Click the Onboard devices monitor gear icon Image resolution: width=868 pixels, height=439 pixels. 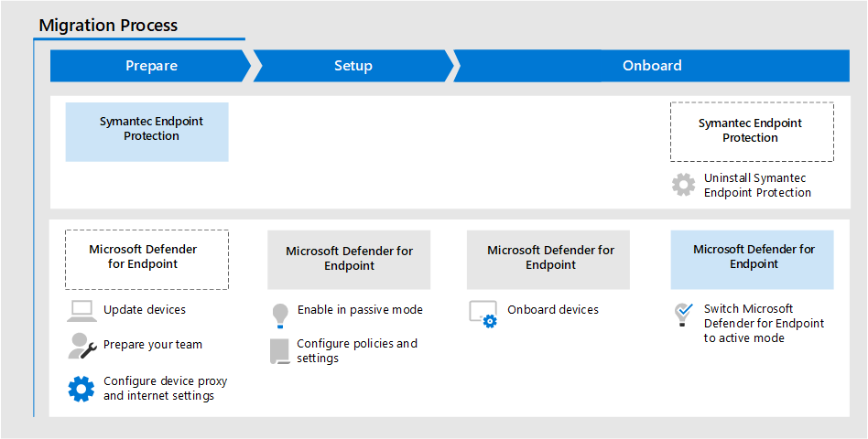(x=483, y=313)
